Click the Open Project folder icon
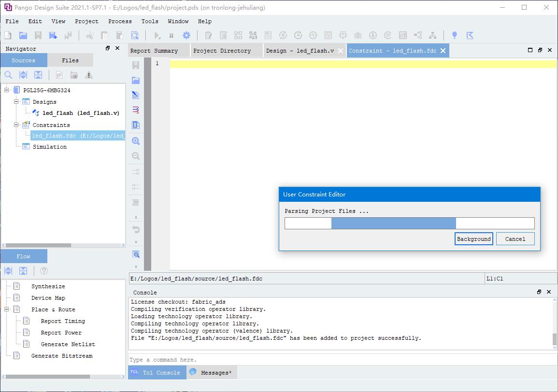This screenshot has height=392, width=558. tap(23, 35)
